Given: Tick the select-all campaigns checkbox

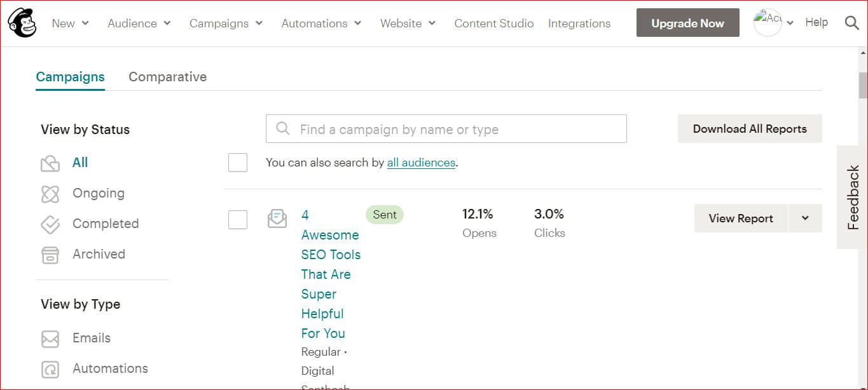Looking at the screenshot, I should pyautogui.click(x=238, y=163).
